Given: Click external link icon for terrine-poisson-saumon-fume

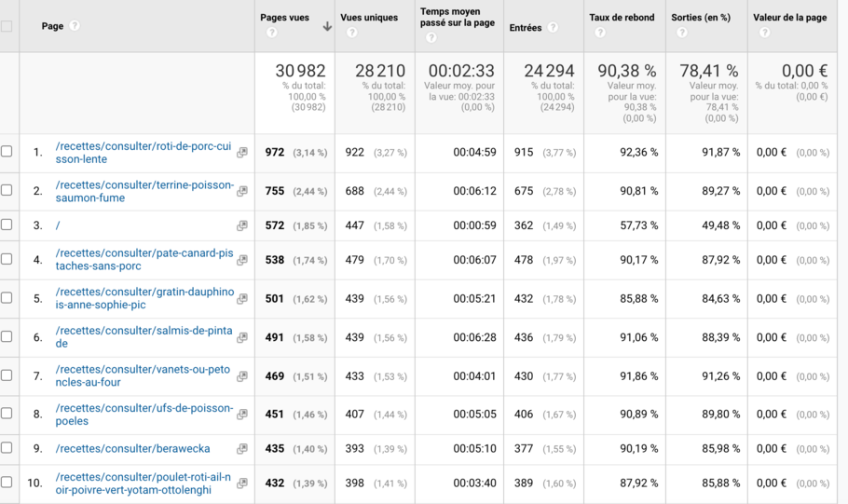Looking at the screenshot, I should point(242,191).
